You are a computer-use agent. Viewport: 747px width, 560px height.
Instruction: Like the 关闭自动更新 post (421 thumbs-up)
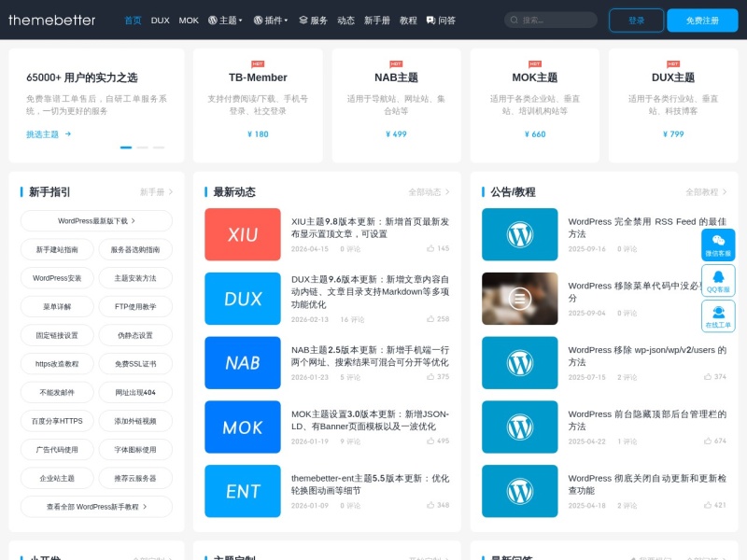tap(715, 505)
